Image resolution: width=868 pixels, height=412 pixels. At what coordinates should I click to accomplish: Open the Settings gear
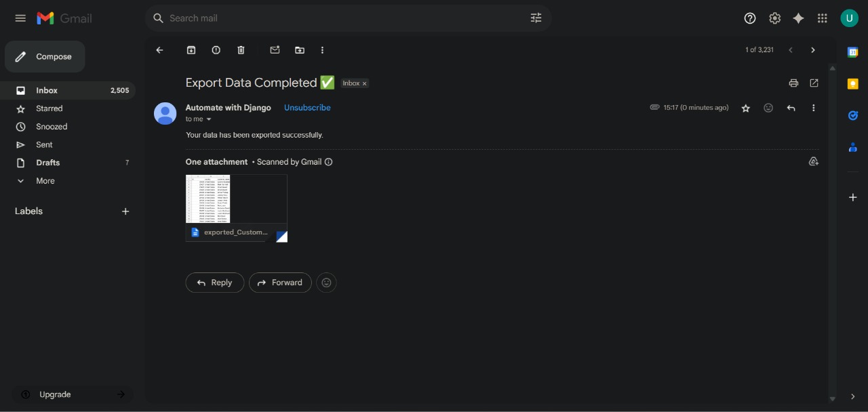pyautogui.click(x=774, y=18)
